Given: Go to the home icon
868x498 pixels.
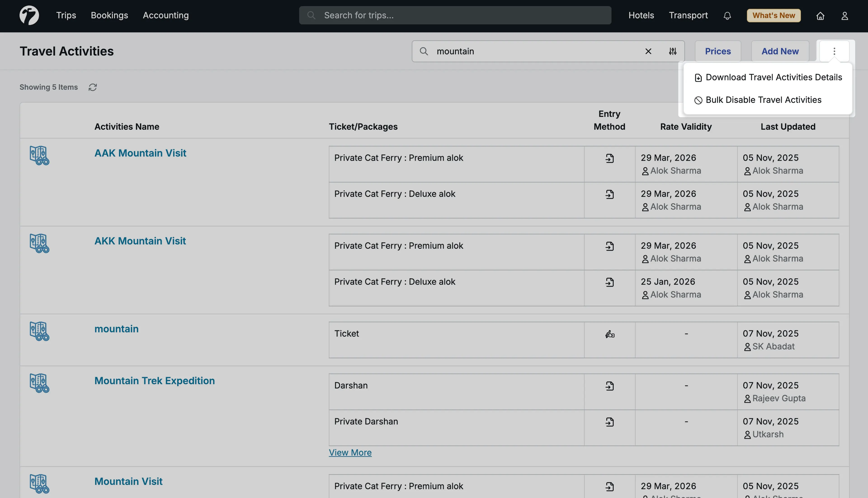Looking at the screenshot, I should (821, 16).
